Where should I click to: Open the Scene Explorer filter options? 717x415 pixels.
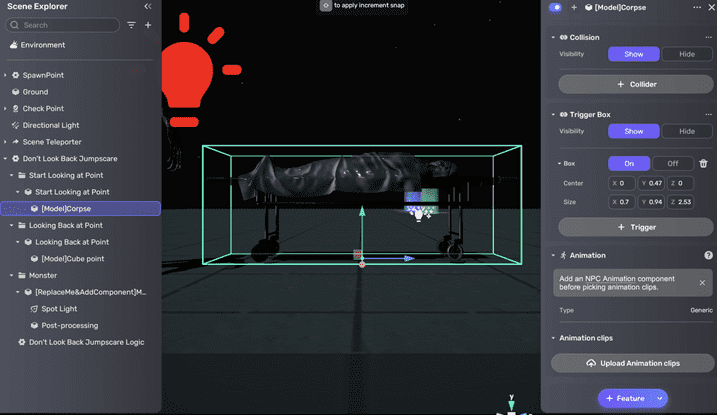[x=131, y=25]
